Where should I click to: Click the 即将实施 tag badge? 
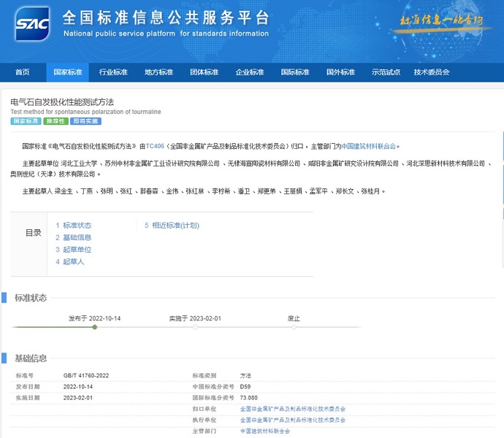pos(85,121)
